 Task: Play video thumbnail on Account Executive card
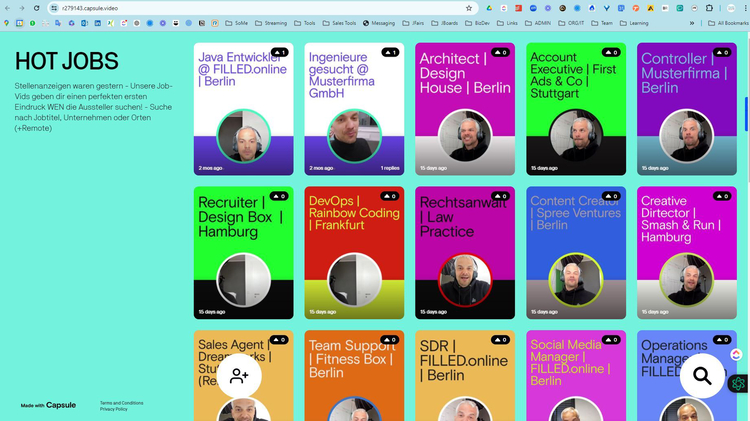pyautogui.click(x=576, y=136)
